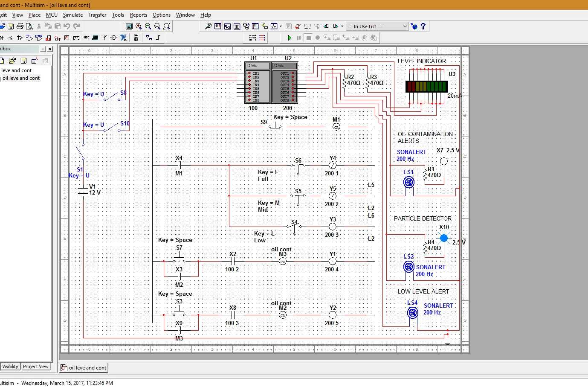Open the Simulate menu
Viewport: 588px width, 387px height.
point(73,15)
